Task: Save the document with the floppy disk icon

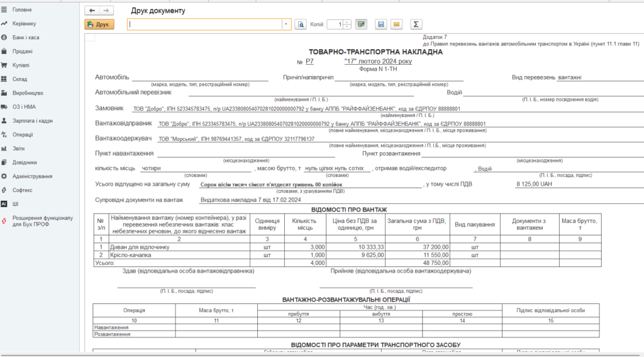Action: 381,25
